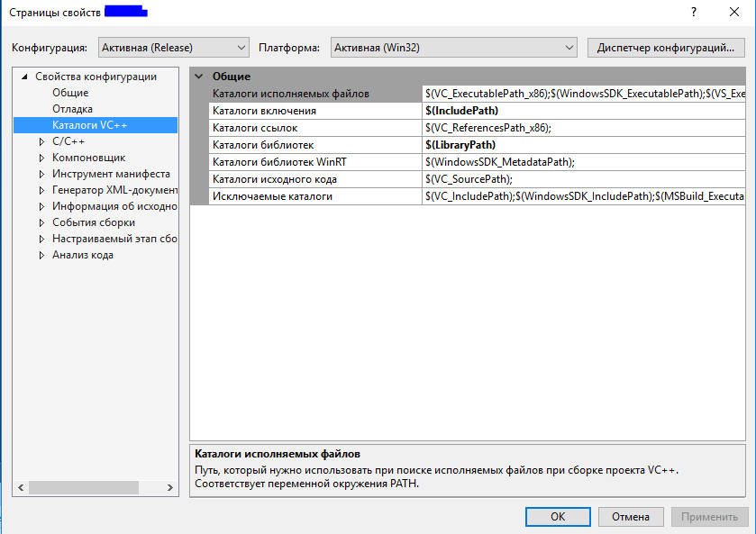
Task: Open the help question mark button
Action: click(x=693, y=13)
